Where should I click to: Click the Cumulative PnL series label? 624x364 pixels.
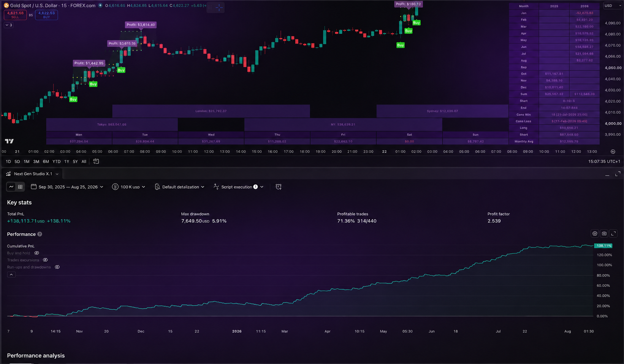coord(21,246)
